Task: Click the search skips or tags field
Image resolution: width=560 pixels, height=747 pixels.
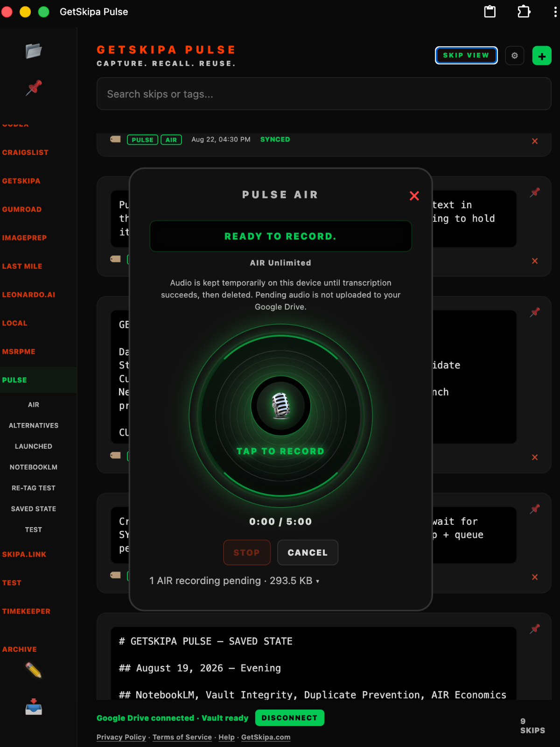Action: point(324,94)
